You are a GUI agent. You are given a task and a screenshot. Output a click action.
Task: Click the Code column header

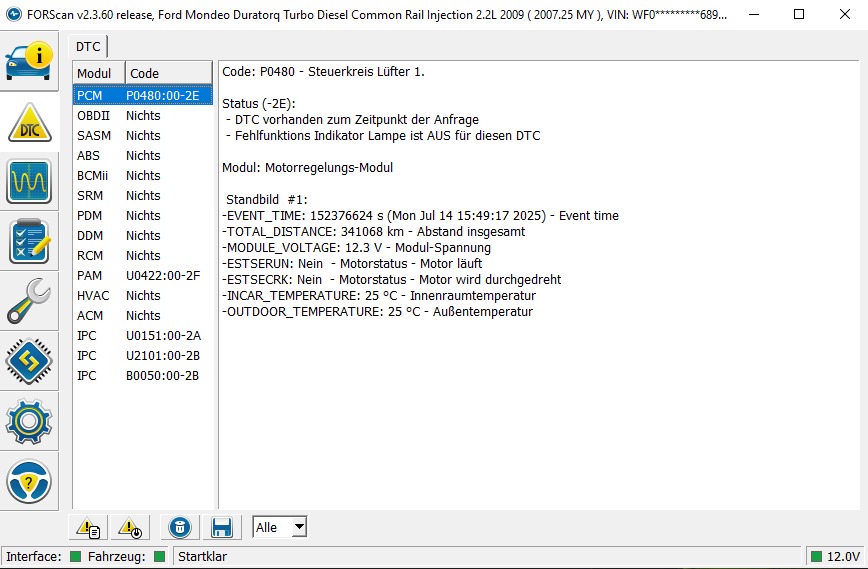[x=167, y=73]
